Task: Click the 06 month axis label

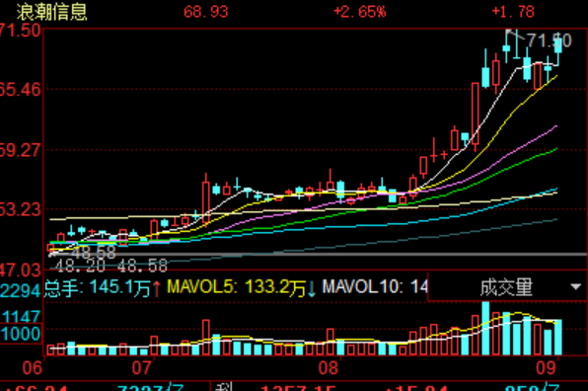Action: pyautogui.click(x=33, y=368)
